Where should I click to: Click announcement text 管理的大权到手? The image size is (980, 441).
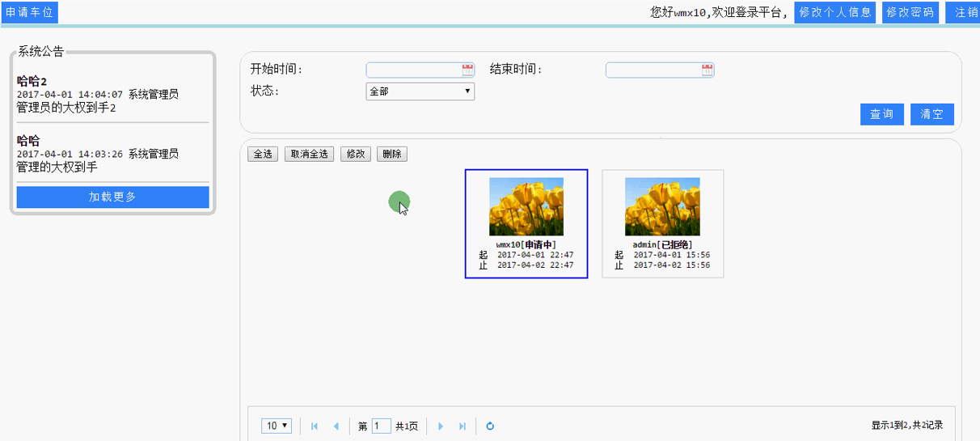[57, 167]
